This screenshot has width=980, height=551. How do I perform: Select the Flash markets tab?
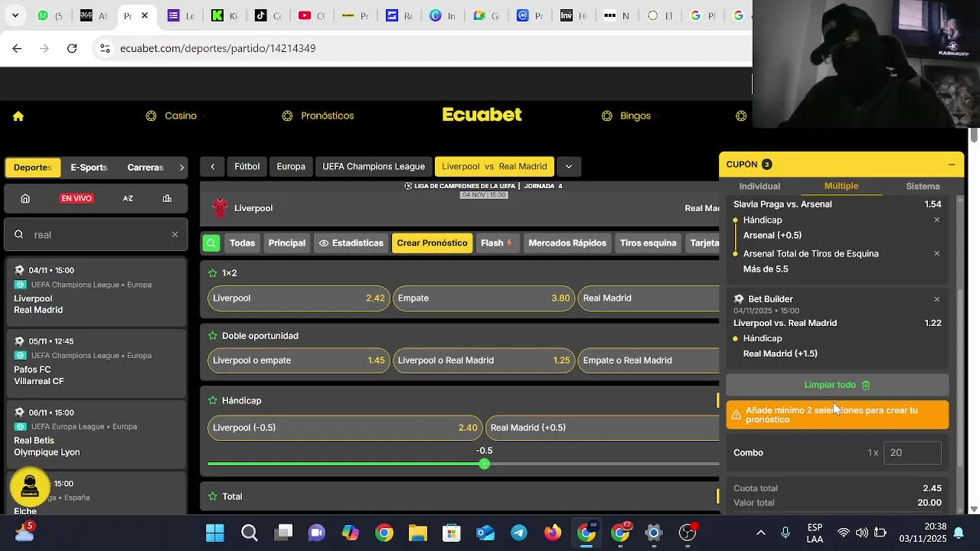click(x=496, y=243)
